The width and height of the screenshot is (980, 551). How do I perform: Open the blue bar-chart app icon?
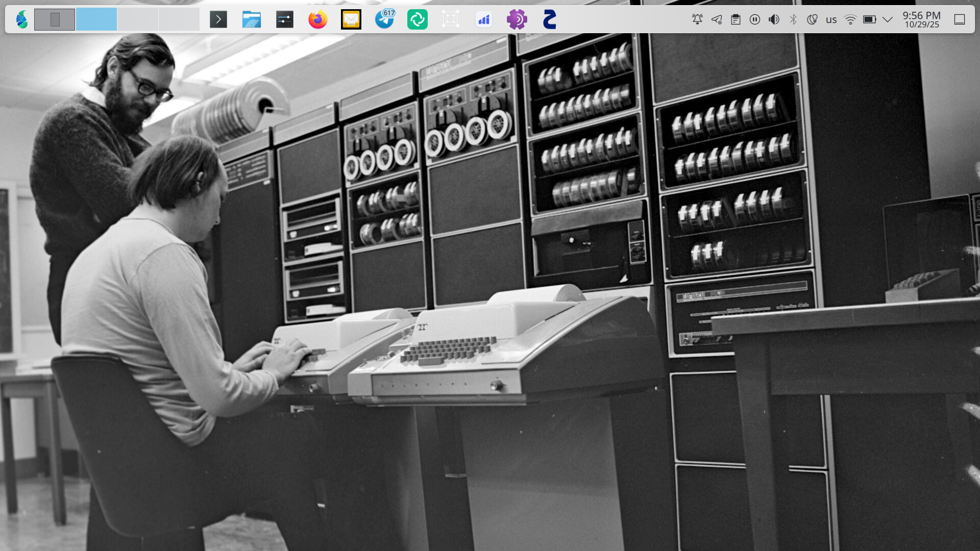tap(483, 19)
